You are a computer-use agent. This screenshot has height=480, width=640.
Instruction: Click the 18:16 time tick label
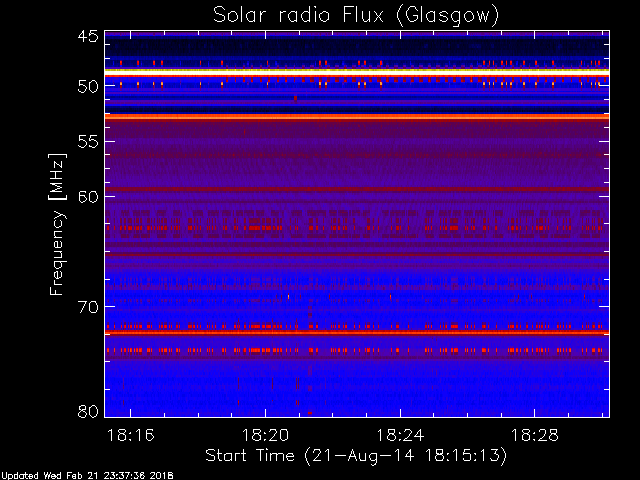click(x=131, y=435)
